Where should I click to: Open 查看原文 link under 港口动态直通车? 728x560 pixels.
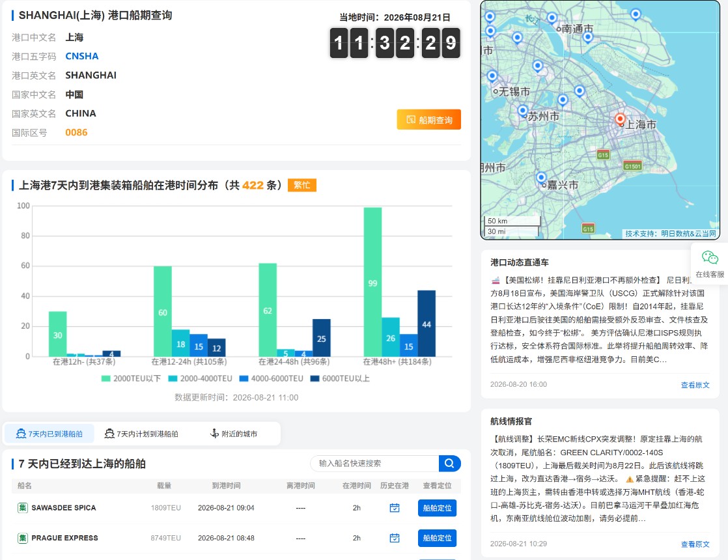695,385
